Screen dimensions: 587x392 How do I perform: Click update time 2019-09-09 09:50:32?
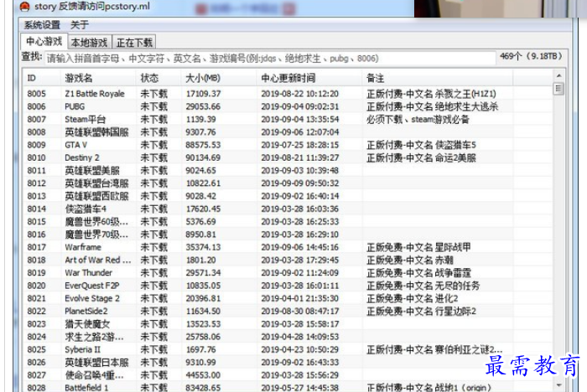300,183
